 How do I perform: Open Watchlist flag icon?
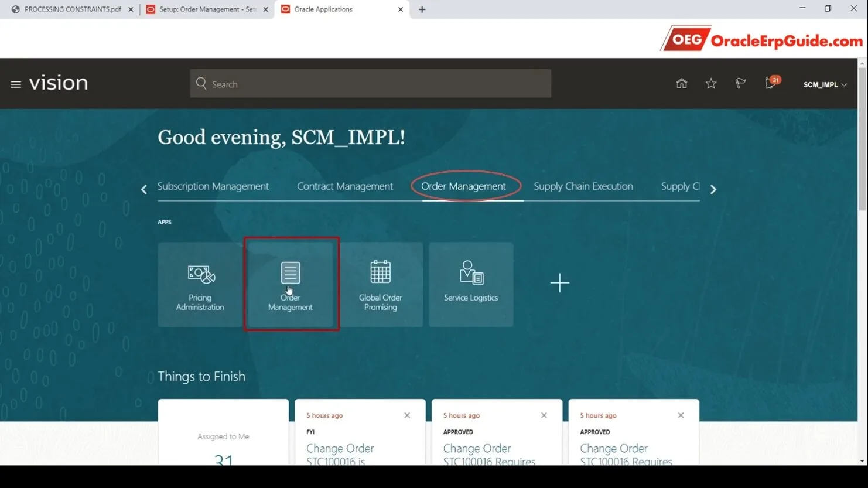[740, 83]
